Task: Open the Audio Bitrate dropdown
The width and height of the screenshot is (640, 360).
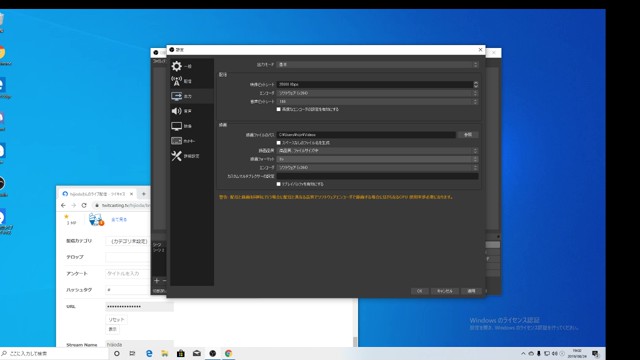Action: (x=378, y=101)
